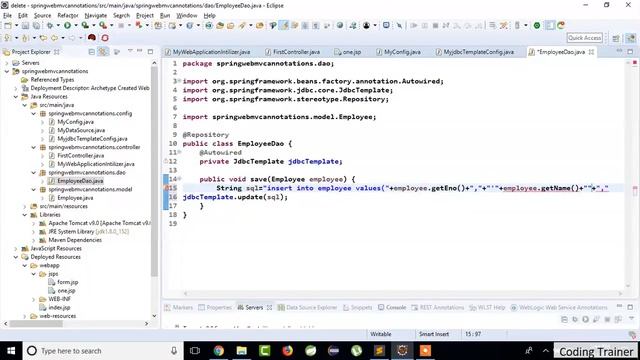Select index.jsp in Deployed Resources
The image size is (640, 360).
(x=59, y=308)
